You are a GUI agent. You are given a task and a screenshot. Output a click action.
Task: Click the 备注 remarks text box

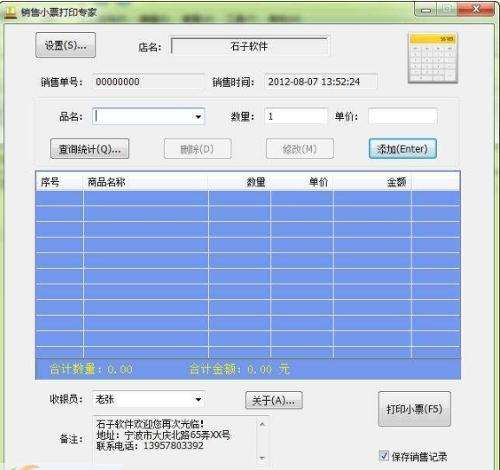tap(175, 440)
